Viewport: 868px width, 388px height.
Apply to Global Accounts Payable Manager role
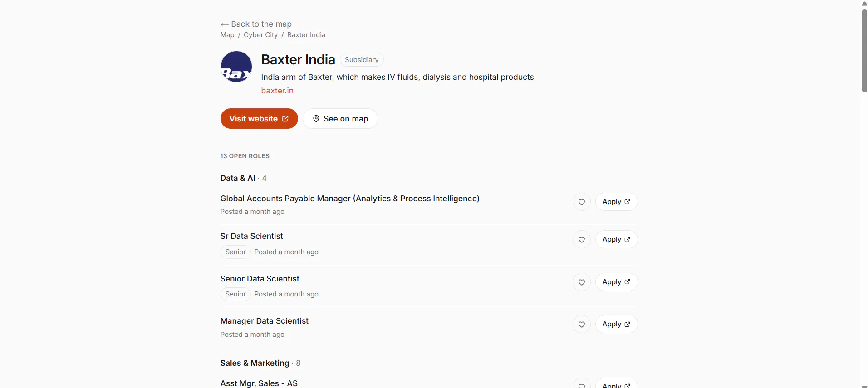pyautogui.click(x=616, y=202)
